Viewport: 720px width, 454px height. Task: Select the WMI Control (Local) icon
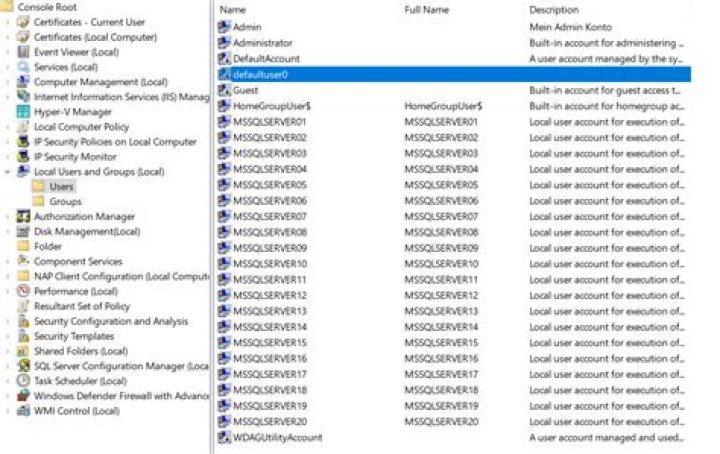(x=23, y=410)
